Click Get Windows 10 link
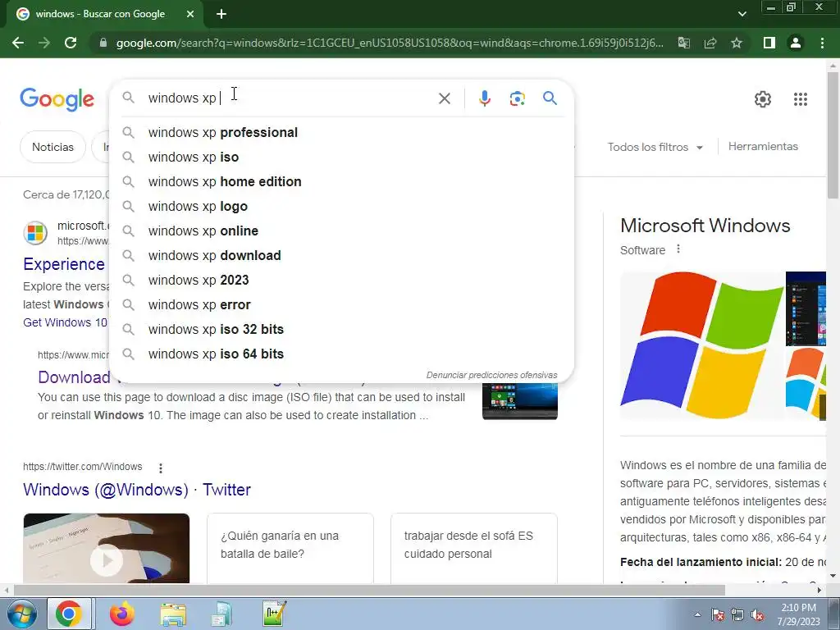This screenshot has height=630, width=840. pyautogui.click(x=65, y=322)
